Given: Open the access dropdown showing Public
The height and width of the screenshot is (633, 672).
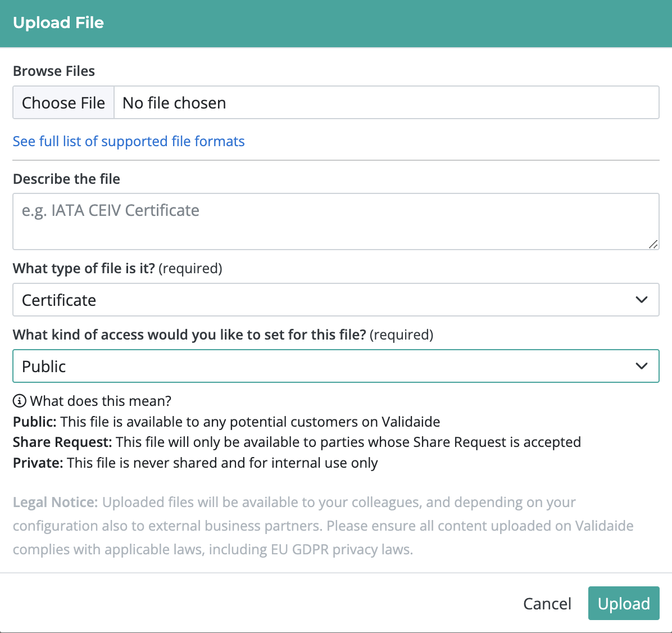Looking at the screenshot, I should (x=336, y=366).
